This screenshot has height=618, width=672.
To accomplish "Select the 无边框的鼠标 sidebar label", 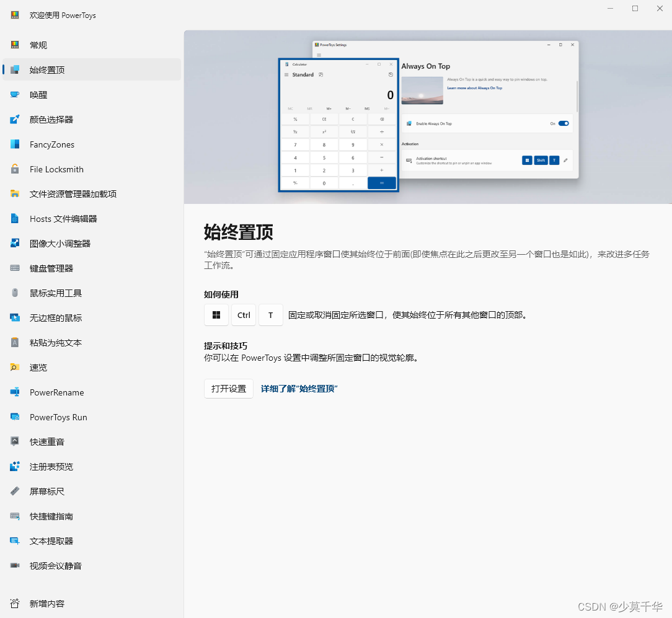I will pos(56,318).
